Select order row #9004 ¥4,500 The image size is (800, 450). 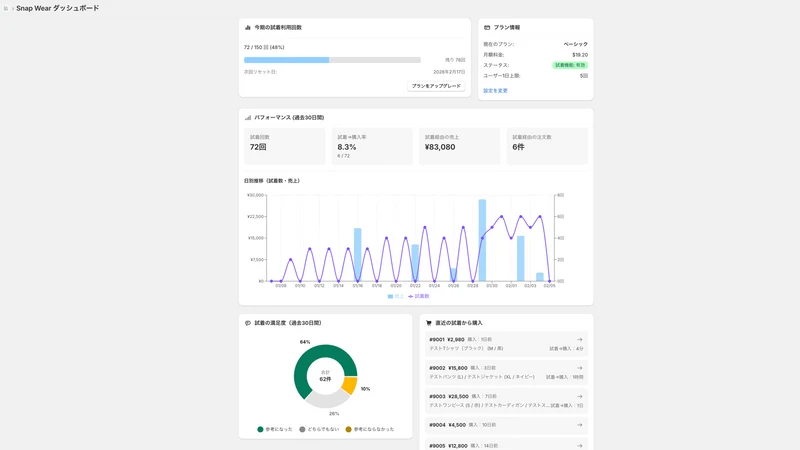click(506, 425)
